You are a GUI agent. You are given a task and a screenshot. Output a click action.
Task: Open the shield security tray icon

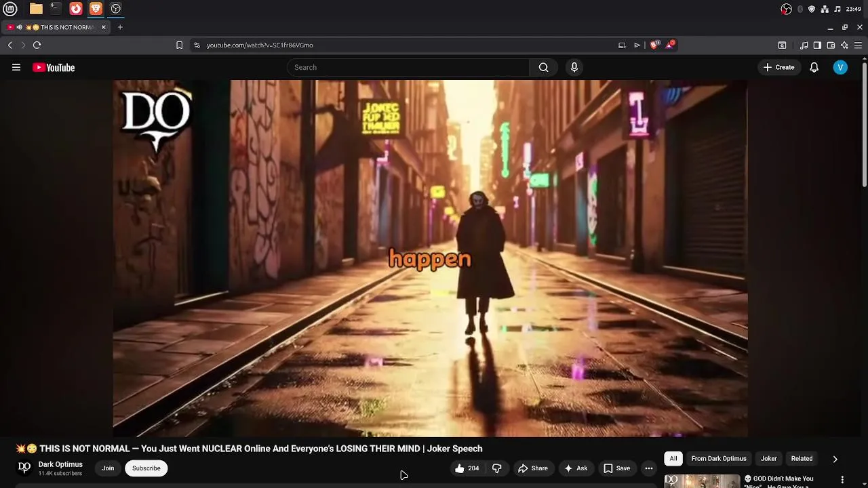(x=812, y=9)
